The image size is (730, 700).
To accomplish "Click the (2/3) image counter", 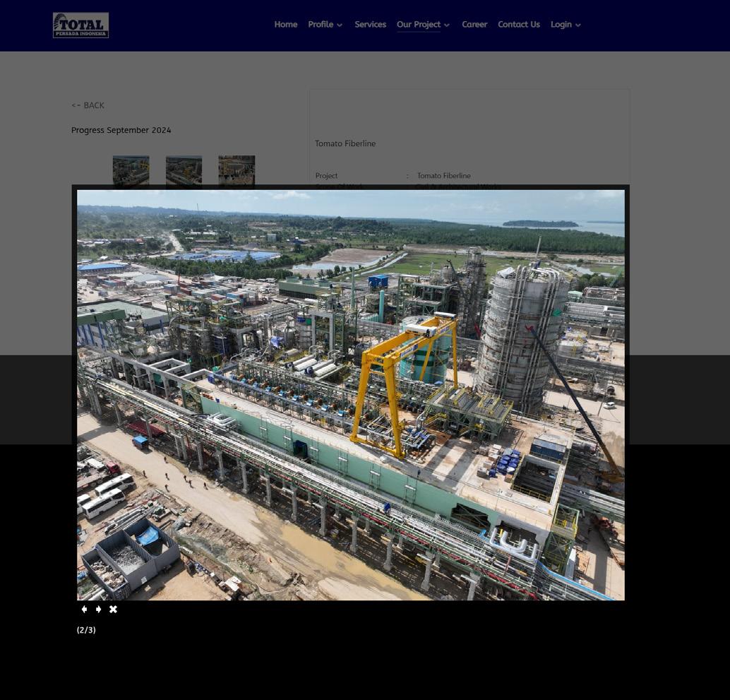I will click(x=86, y=629).
